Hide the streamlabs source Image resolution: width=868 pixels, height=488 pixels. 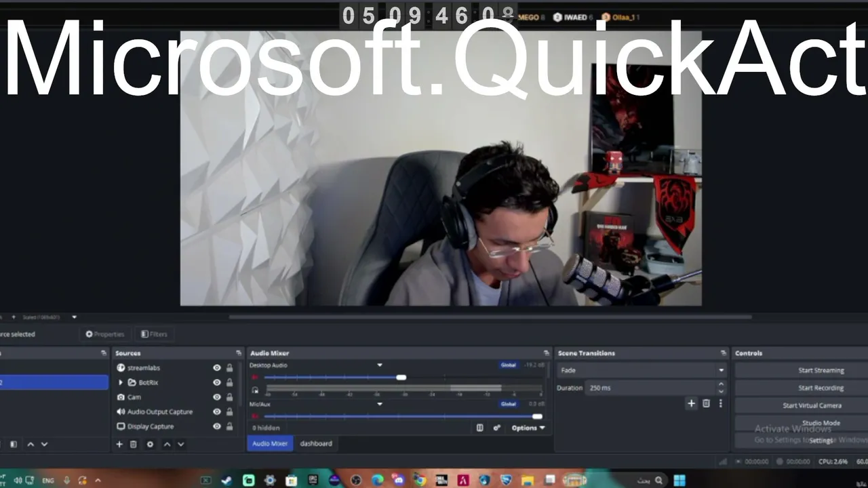[x=217, y=368]
